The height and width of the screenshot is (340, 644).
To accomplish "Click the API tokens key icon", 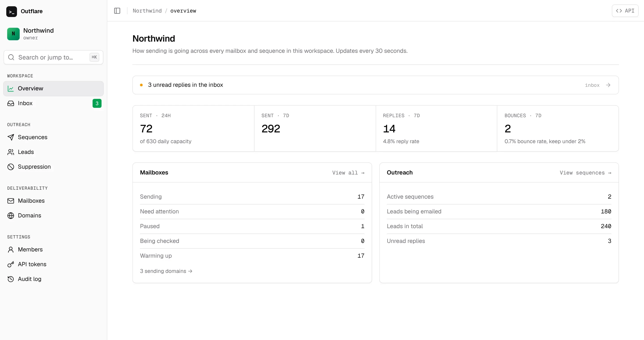I will pos(11,264).
